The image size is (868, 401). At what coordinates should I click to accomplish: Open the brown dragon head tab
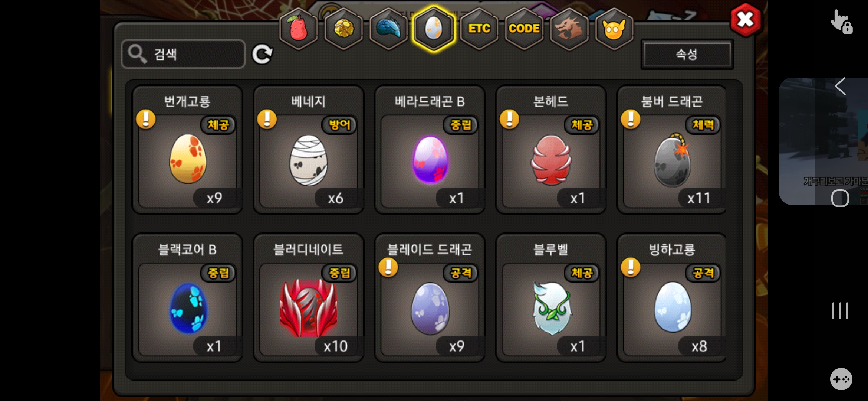click(x=569, y=29)
